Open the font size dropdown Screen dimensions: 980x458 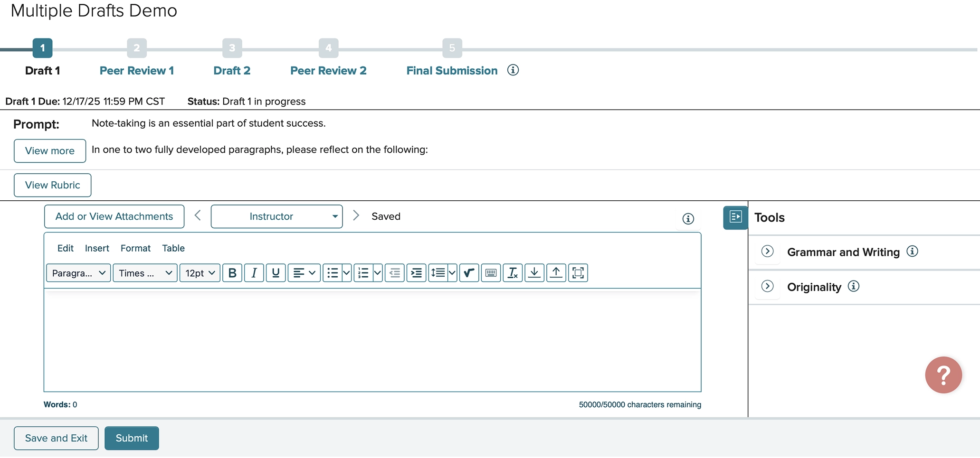(x=200, y=273)
